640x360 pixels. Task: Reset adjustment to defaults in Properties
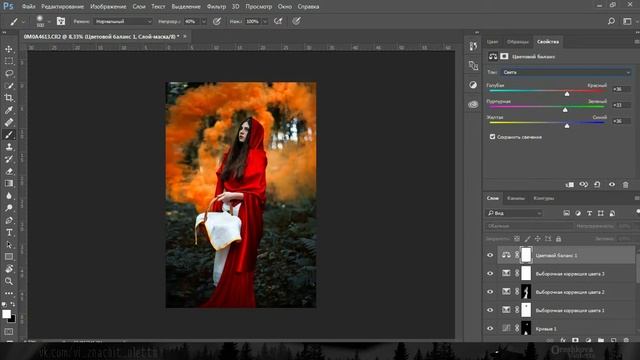click(597, 184)
